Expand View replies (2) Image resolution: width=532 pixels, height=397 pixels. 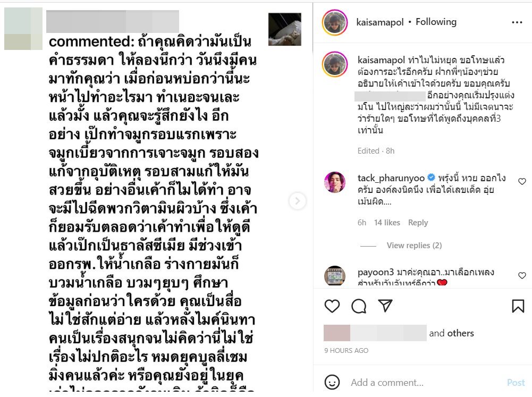pyautogui.click(x=414, y=246)
